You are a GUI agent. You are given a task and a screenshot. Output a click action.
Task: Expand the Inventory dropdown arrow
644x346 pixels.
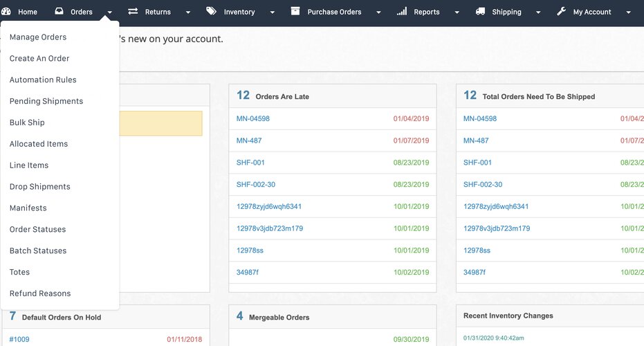(x=272, y=12)
